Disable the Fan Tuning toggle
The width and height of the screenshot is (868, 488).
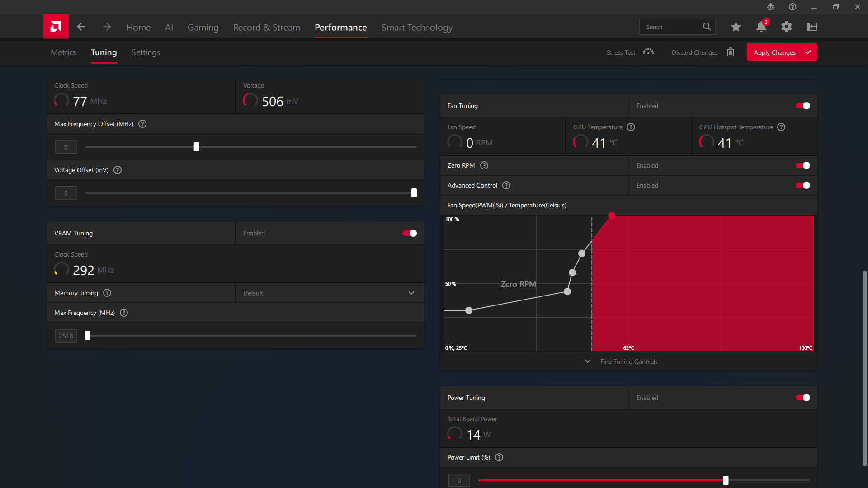[x=802, y=106]
